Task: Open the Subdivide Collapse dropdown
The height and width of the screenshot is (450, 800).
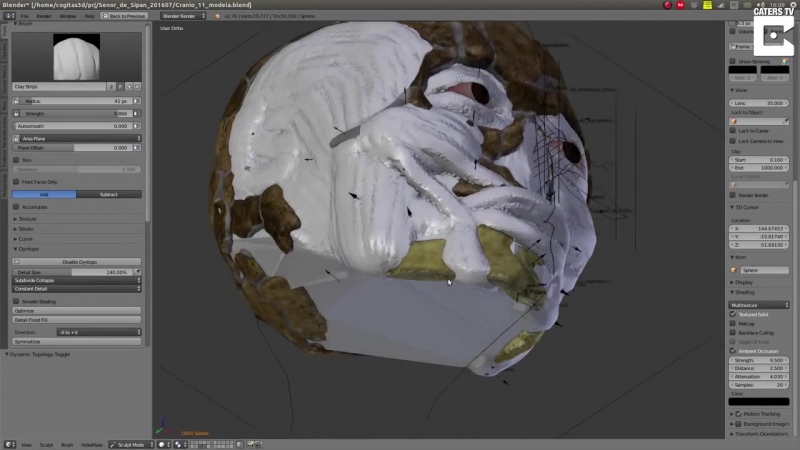Action: [77, 281]
